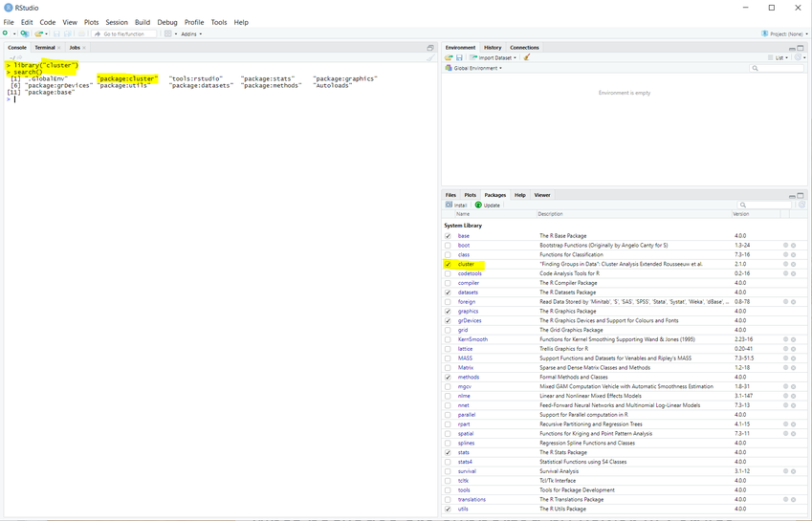Click the New File plus icon
812x521 pixels.
(x=6, y=33)
